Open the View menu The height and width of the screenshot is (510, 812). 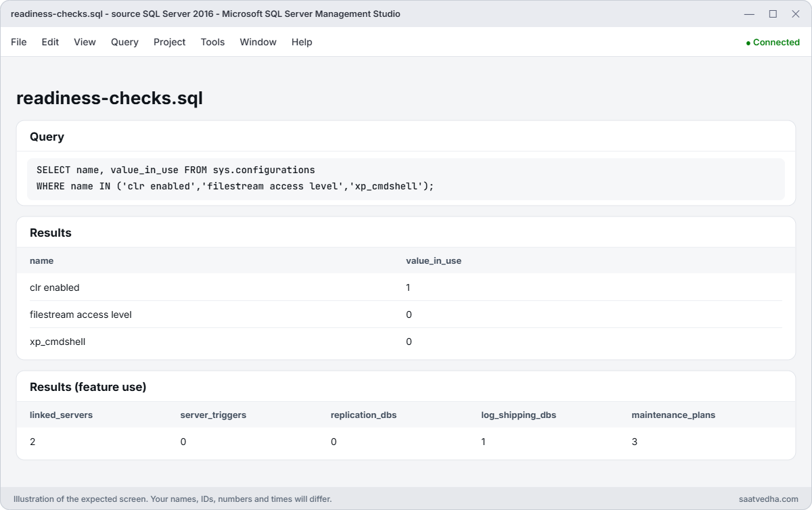(x=85, y=42)
